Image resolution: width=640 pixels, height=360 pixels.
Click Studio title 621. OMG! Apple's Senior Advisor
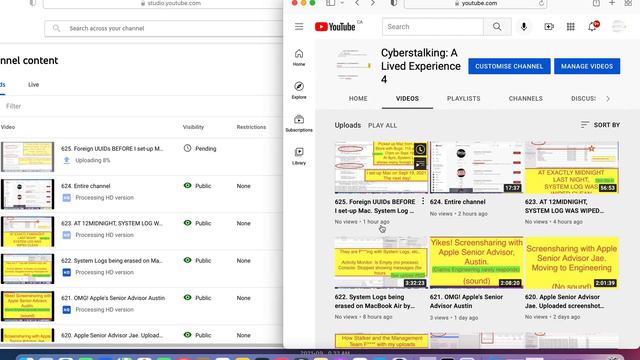pos(113,298)
